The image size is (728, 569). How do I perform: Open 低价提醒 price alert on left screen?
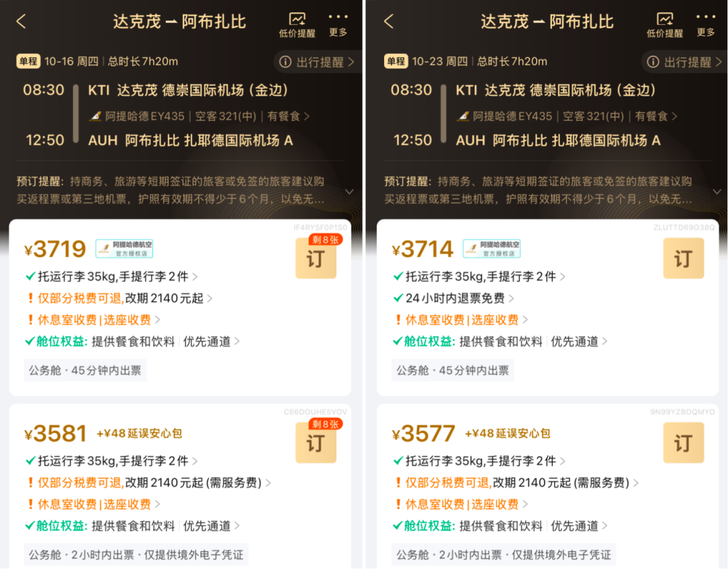(297, 25)
